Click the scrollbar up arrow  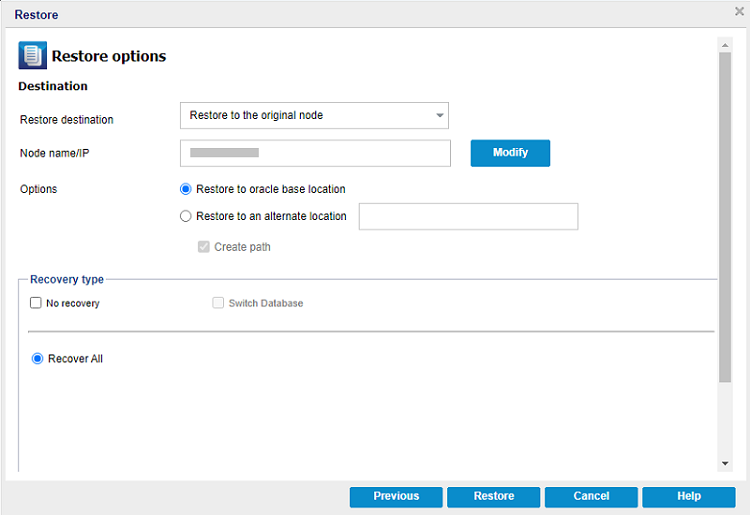(725, 44)
